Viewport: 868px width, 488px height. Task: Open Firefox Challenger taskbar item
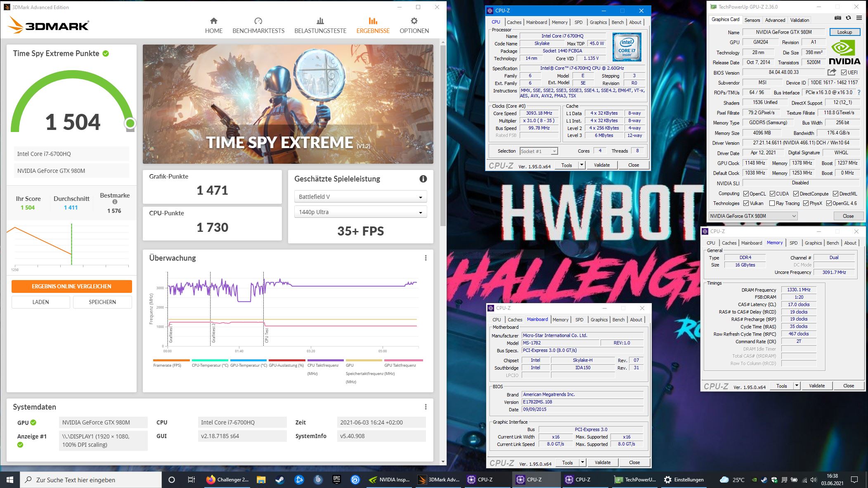click(x=228, y=480)
